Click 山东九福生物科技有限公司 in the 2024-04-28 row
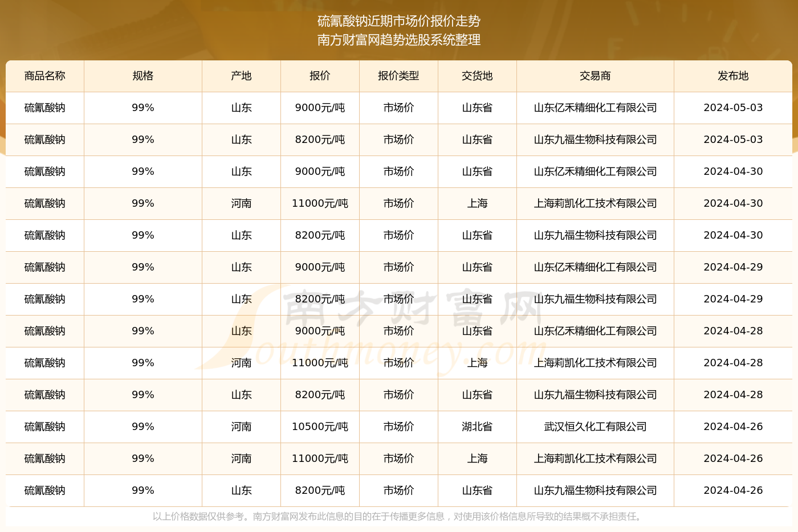 (x=596, y=395)
